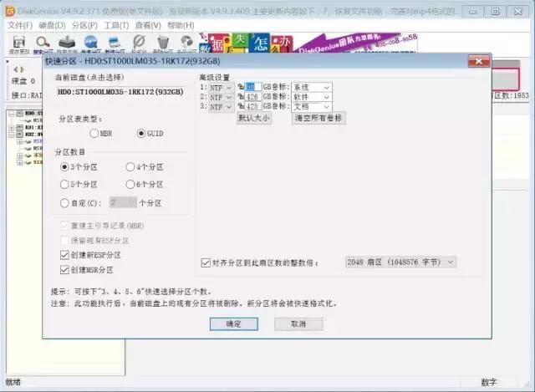Click the lock icon for partition 3 size
This screenshot has height=392, width=535.
(x=241, y=106)
